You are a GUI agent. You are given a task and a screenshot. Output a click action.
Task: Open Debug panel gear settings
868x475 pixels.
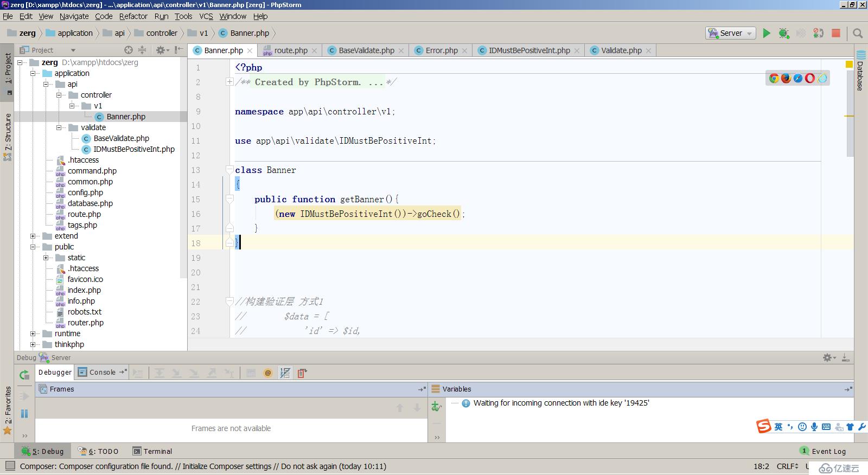coord(828,357)
